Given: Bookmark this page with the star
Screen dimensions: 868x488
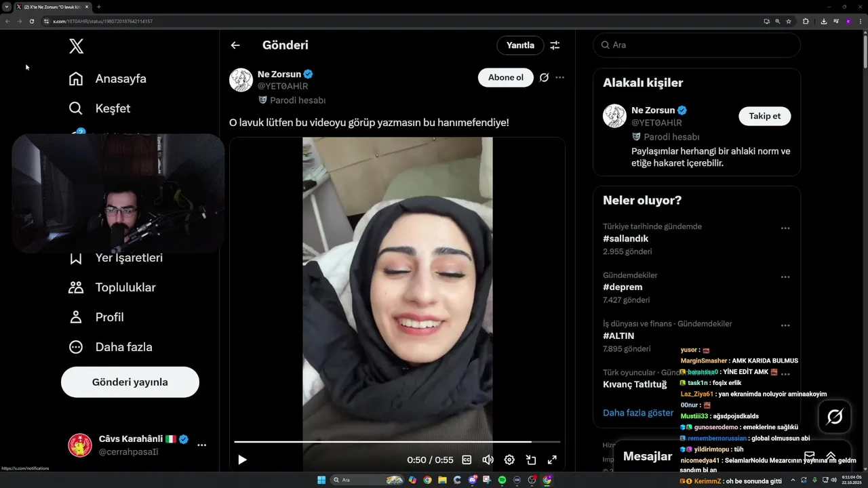Looking at the screenshot, I should [789, 21].
